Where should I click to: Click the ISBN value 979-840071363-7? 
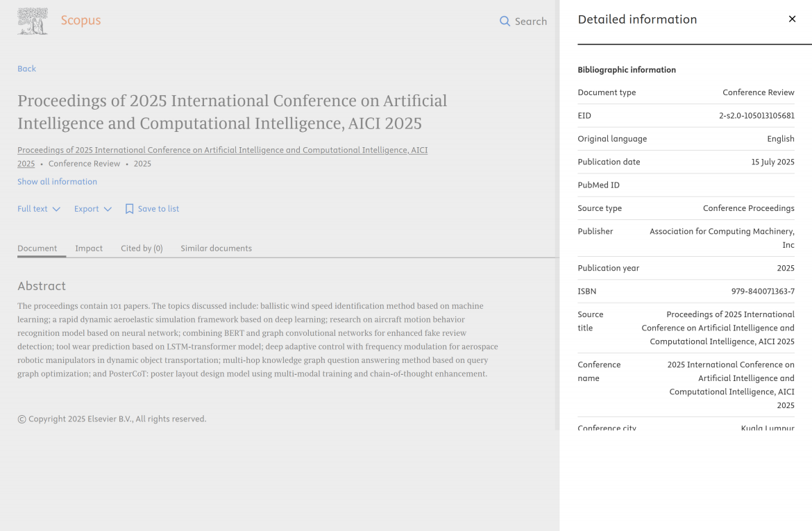pyautogui.click(x=763, y=292)
